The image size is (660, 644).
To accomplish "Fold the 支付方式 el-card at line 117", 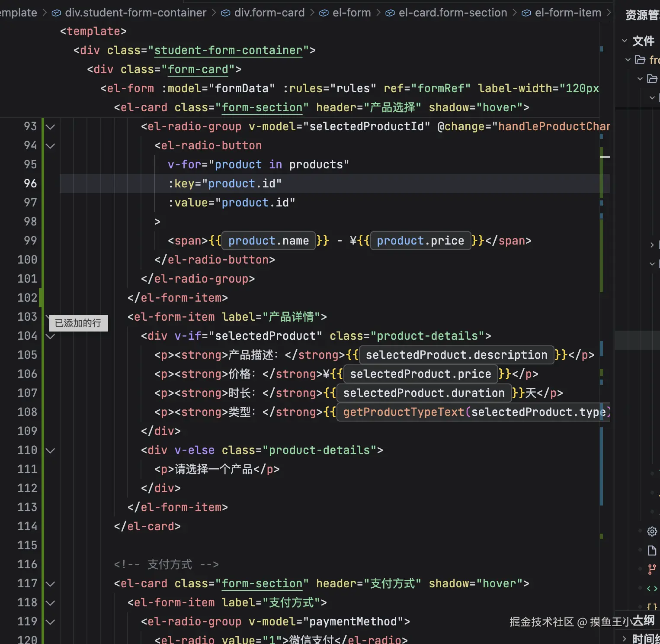I will point(51,584).
